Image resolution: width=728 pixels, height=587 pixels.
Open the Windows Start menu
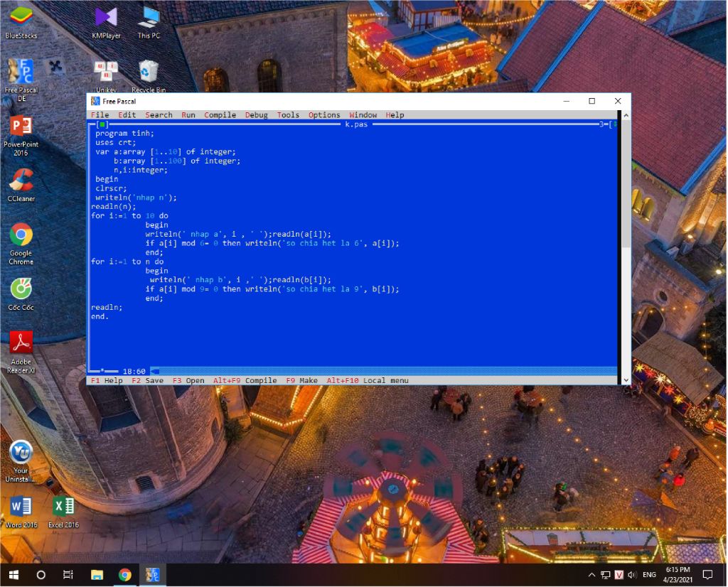click(14, 576)
